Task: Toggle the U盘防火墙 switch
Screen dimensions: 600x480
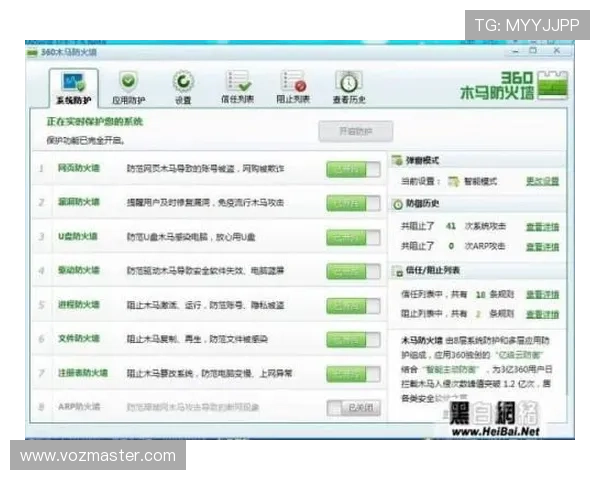Action: click(353, 237)
